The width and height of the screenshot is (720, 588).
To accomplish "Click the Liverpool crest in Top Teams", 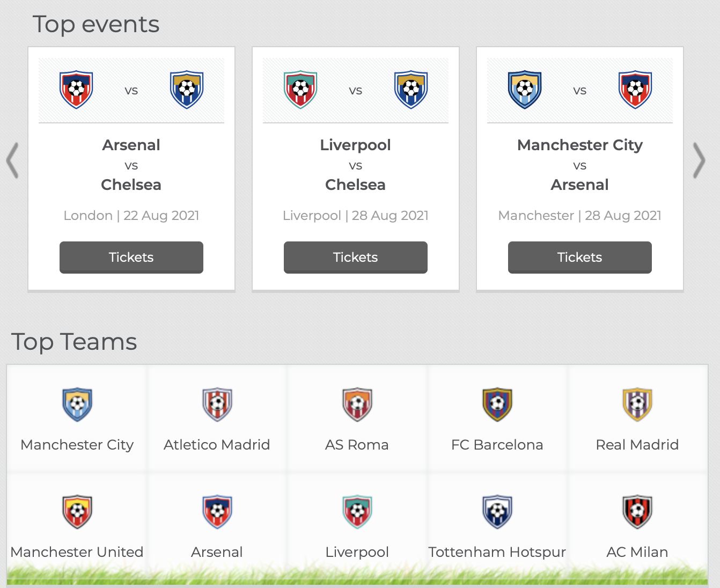I will click(x=357, y=512).
